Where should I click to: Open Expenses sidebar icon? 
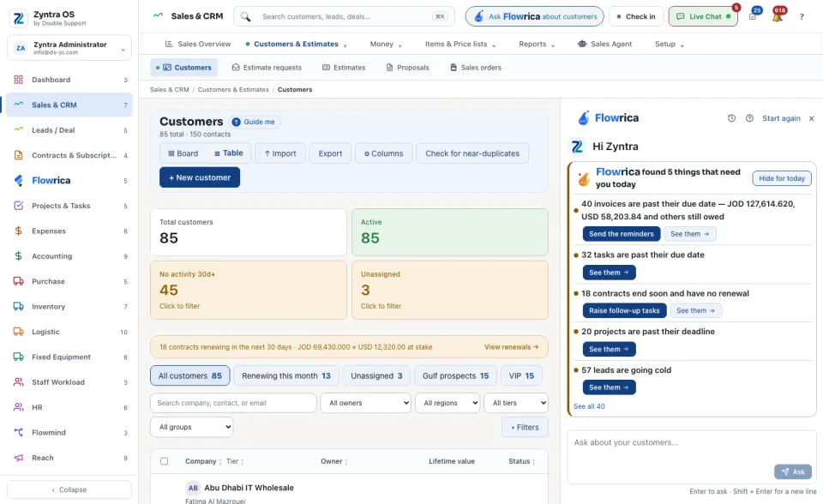[18, 231]
